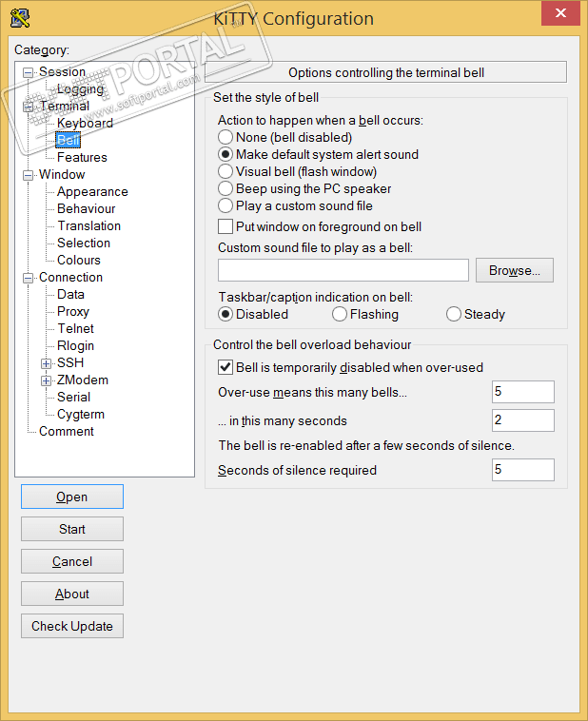This screenshot has height=721, width=588.
Task: Click the Open button
Action: pyautogui.click(x=72, y=497)
